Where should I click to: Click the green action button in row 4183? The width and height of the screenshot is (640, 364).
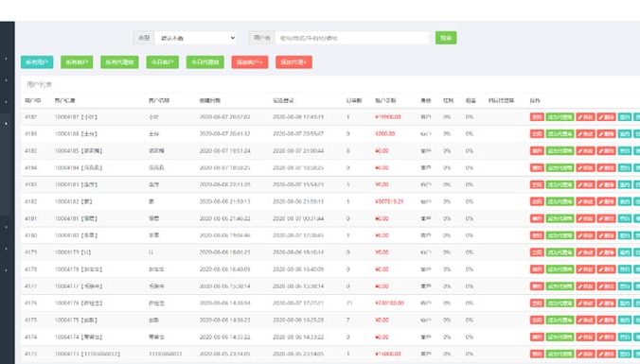(x=560, y=184)
